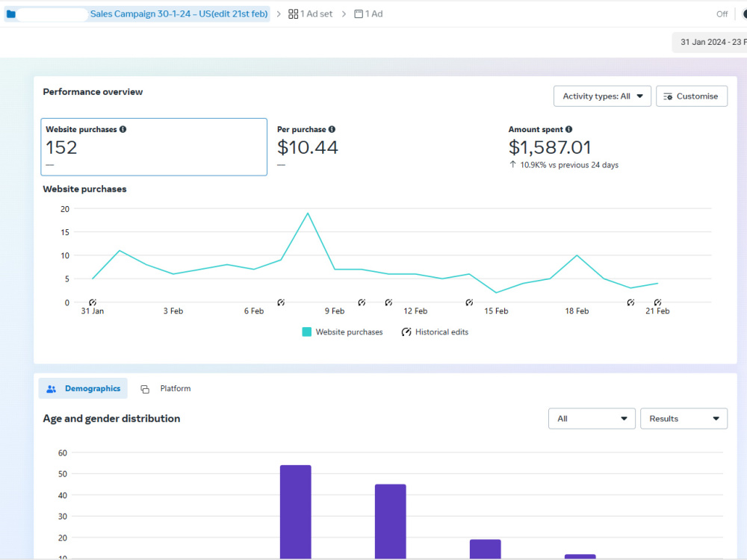Open the 1 Ad breadcrumb
747x560 pixels.
(x=368, y=14)
